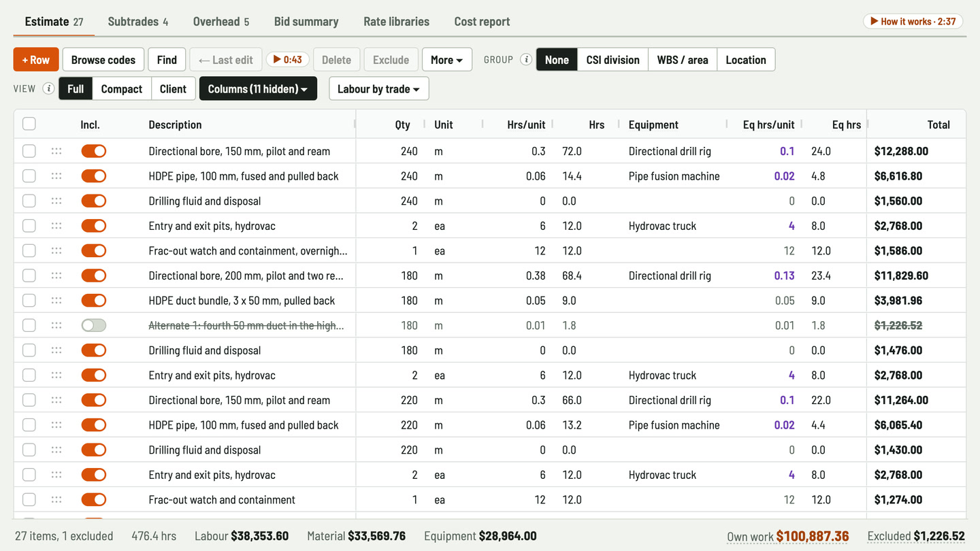Screen dimensions: 980x551
Task: Grab drag handle of Alternate 1 row
Action: tap(56, 325)
